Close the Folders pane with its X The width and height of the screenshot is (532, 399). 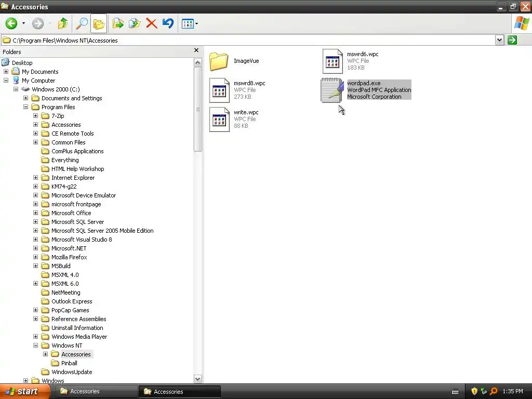(x=196, y=50)
